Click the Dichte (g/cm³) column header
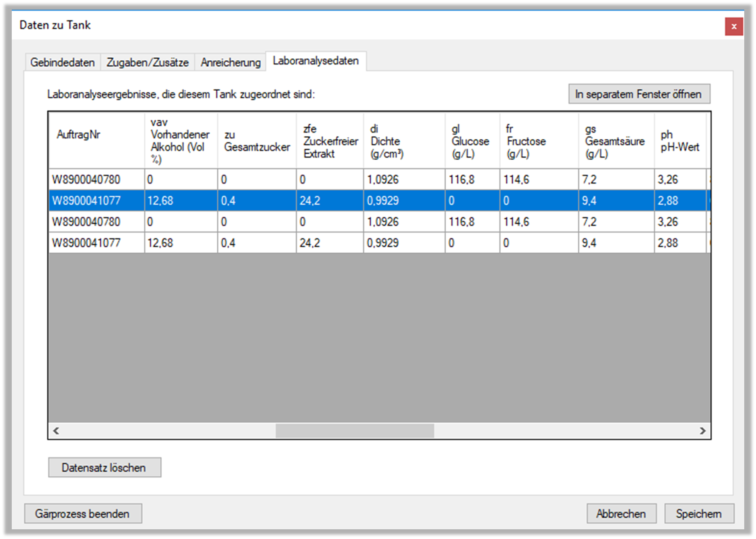The height and width of the screenshot is (539, 756). click(x=404, y=140)
